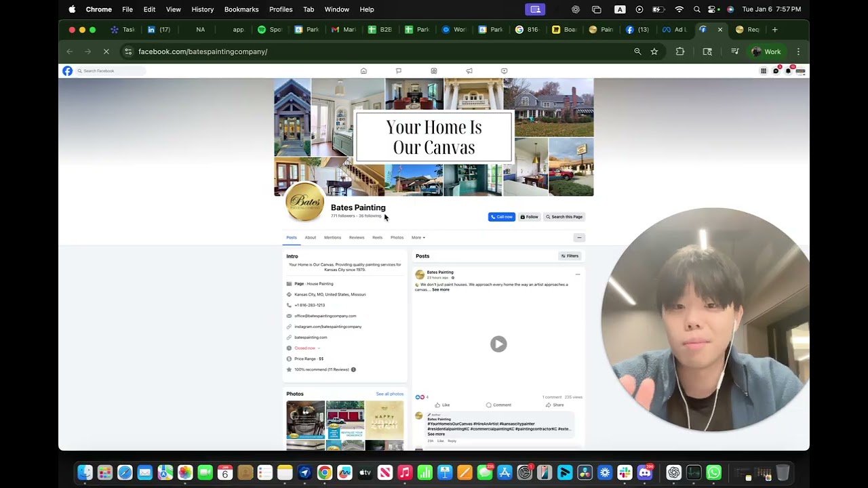Open the History menu in the macOS menu bar
868x488 pixels.
pos(203,9)
